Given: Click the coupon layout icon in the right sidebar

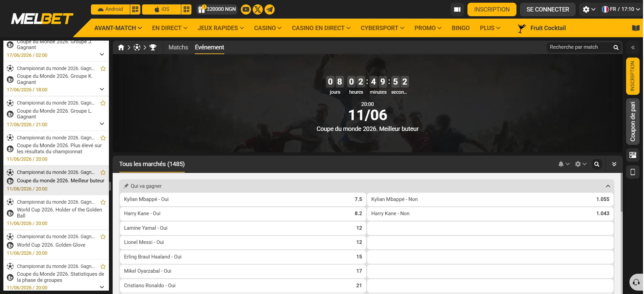Looking at the screenshot, I should tap(632, 155).
